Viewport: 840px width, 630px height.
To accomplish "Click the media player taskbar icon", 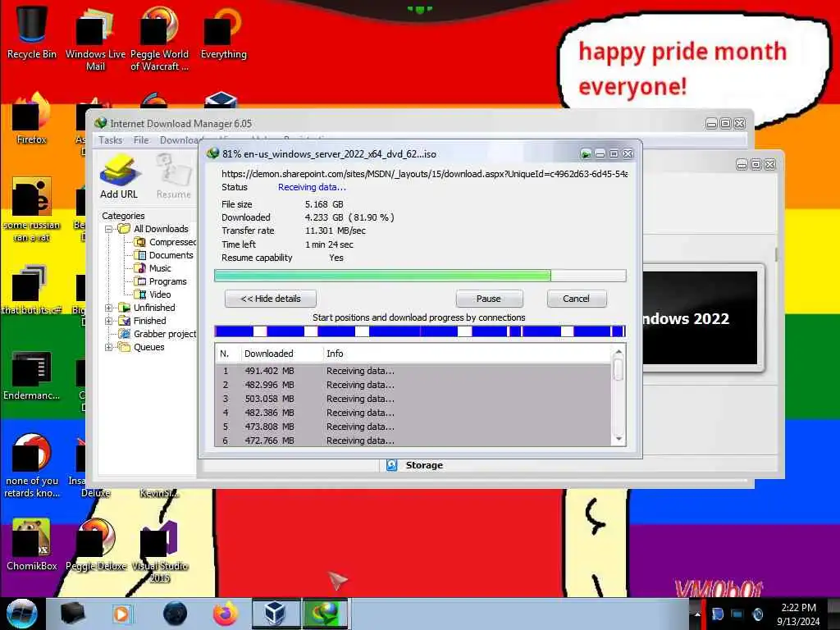I will [x=121, y=614].
